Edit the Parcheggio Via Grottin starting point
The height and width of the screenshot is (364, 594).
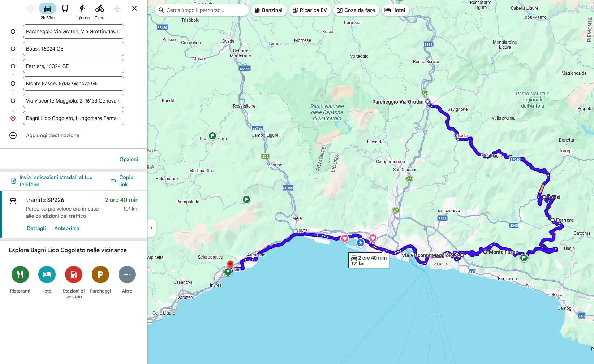tap(74, 31)
